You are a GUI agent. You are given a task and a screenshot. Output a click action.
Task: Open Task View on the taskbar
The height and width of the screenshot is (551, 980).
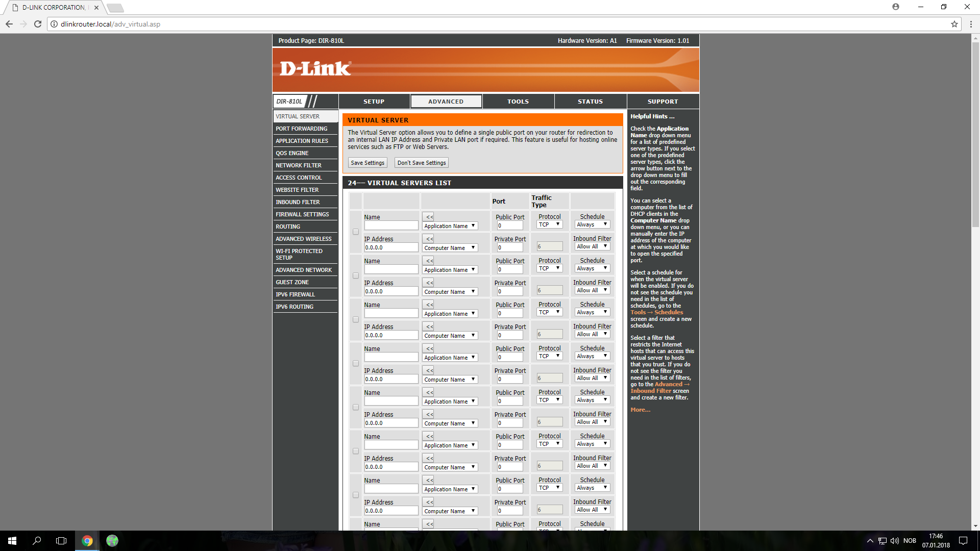tap(61, 541)
